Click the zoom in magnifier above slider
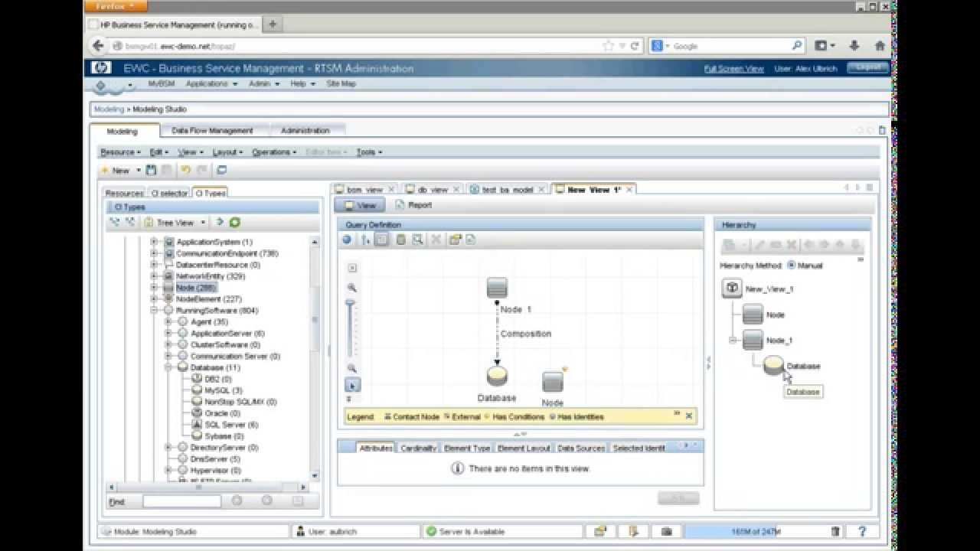980x551 pixels. pyautogui.click(x=352, y=288)
